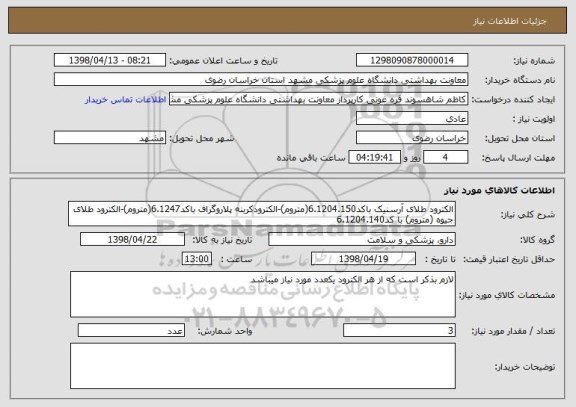The image size is (576, 407).
Task: Click the label مهلت ارسال پاسخ
Action: [x=518, y=158]
